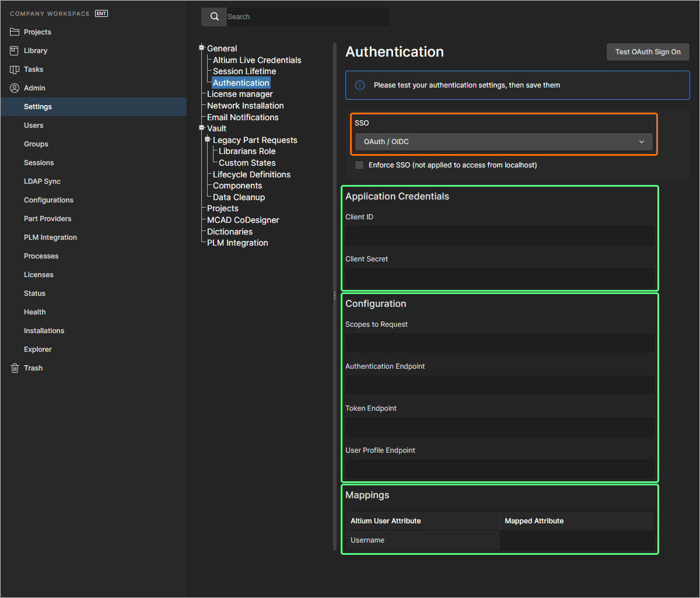Click the Token Endpoint input field
700x598 pixels.
pos(499,426)
